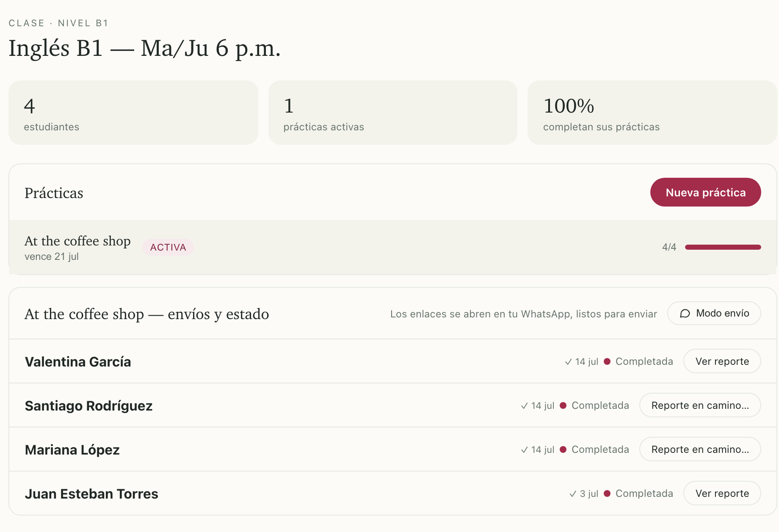Screen dimensions: 779x532
Task: Select student name Valentina García
Action: (78, 362)
